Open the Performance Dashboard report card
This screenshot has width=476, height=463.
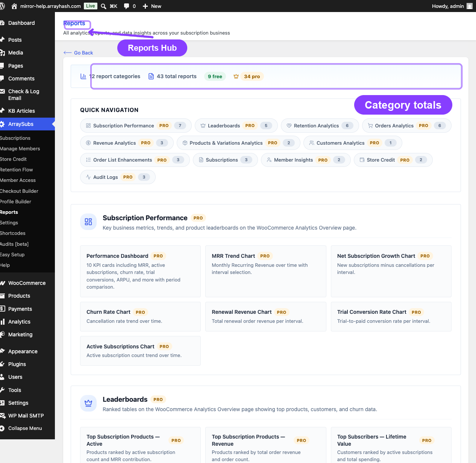point(140,271)
